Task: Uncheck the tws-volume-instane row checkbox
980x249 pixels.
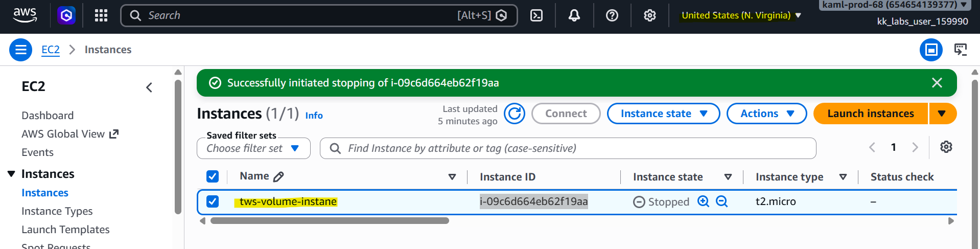Action: (213, 201)
